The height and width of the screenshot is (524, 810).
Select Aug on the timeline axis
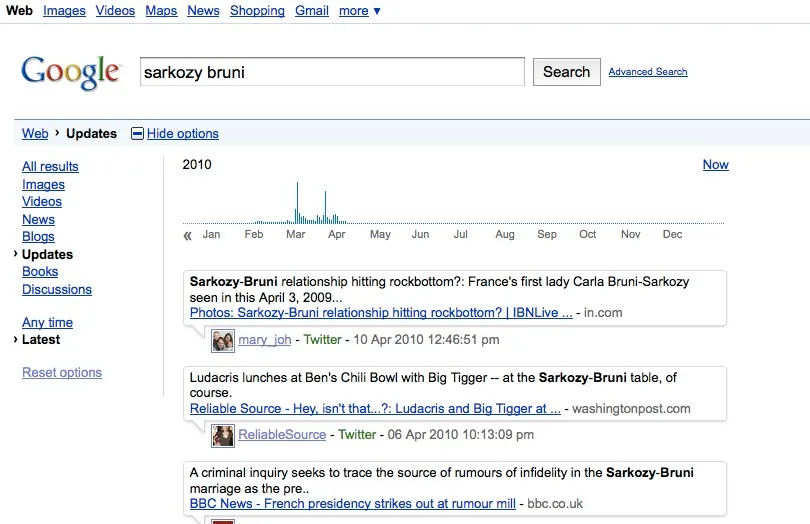pos(505,235)
